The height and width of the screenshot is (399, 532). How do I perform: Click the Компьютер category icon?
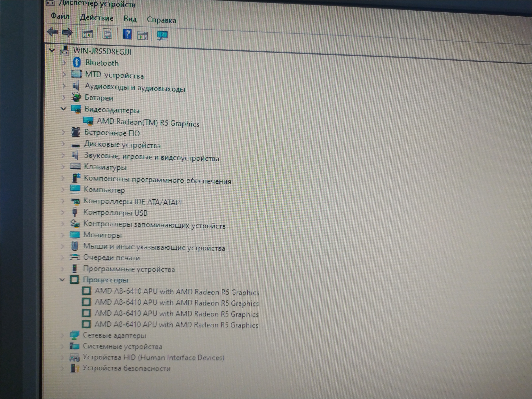(75, 189)
